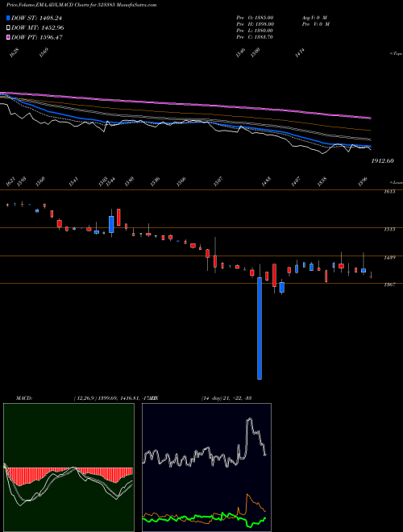Click the thick green line in ADX panel

click(204, 518)
